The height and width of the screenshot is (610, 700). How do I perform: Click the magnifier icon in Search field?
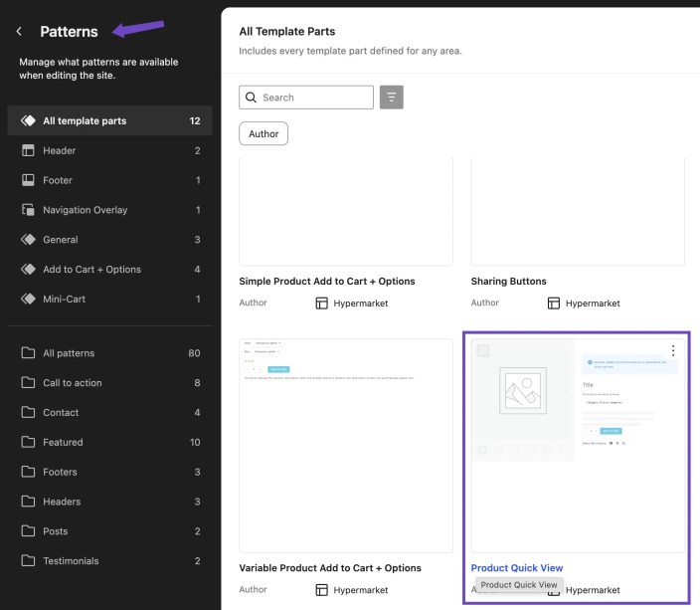(x=251, y=98)
